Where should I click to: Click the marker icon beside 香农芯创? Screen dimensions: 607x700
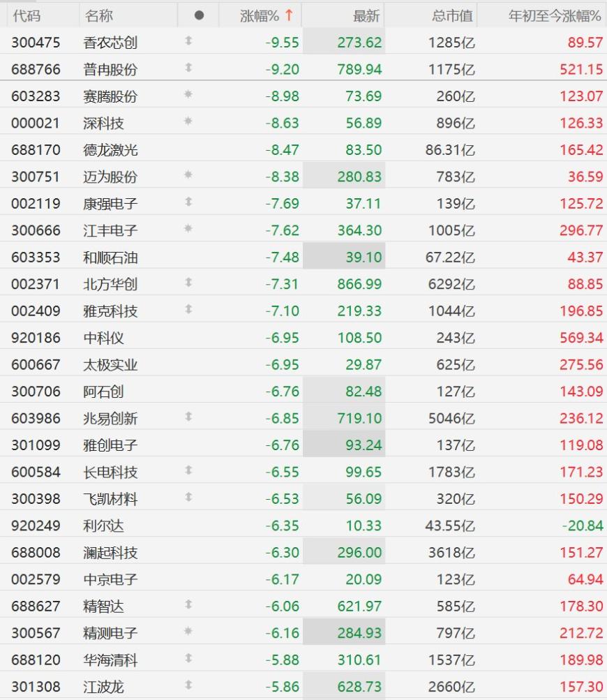[188, 40]
